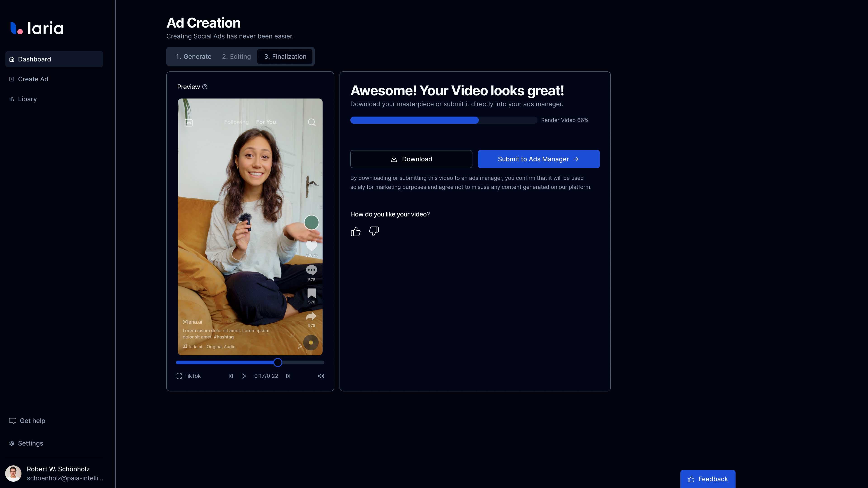868x488 pixels.
Task: Click the share arrow icon in preview
Action: point(311,316)
